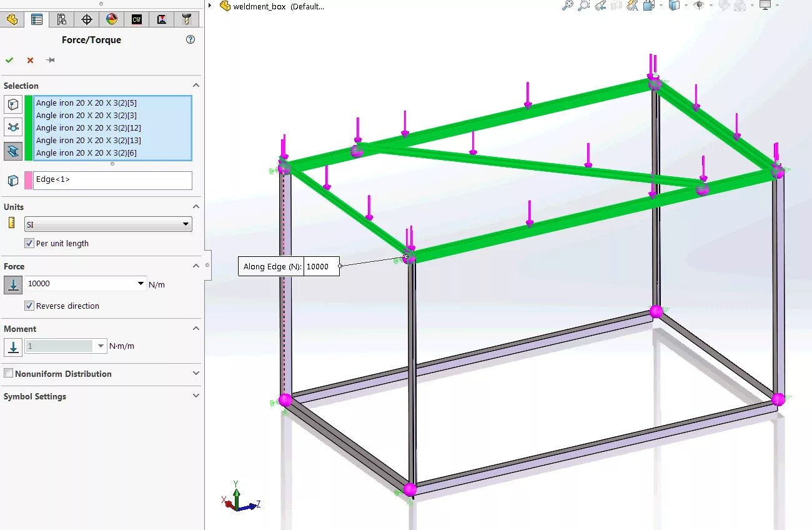Expand Symbol Settings section
Viewport: 812px width, 530px height.
(x=196, y=396)
